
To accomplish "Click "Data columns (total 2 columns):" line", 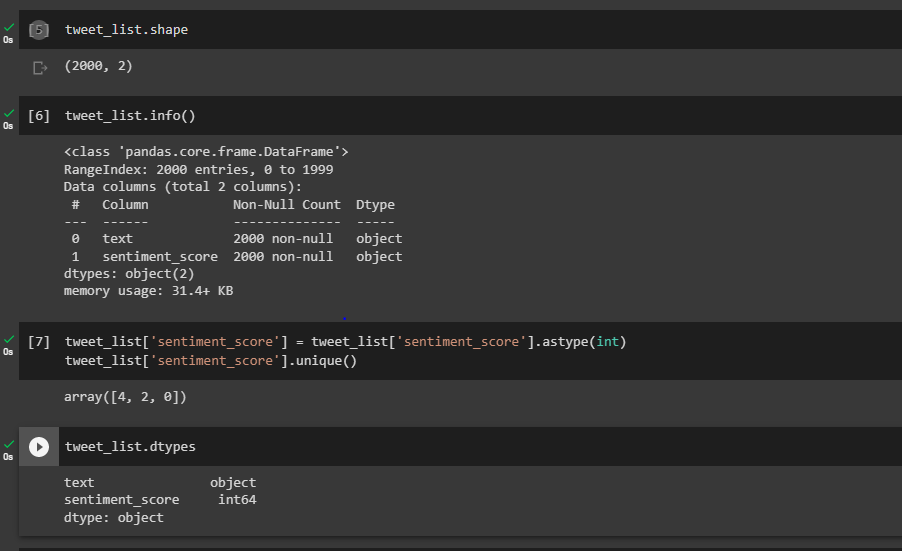I will point(183,187).
